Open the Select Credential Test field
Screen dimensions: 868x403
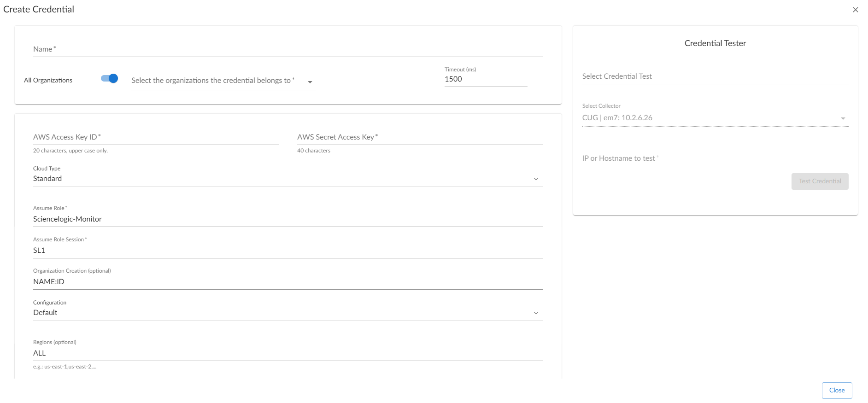pyautogui.click(x=715, y=76)
